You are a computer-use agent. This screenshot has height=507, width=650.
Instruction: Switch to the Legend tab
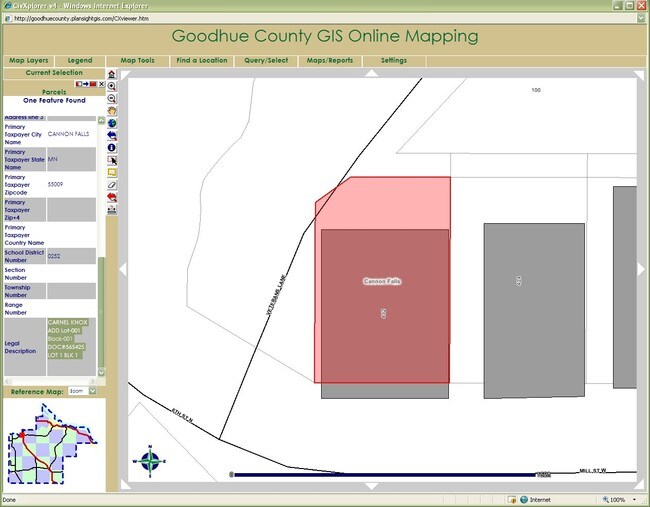pos(79,61)
